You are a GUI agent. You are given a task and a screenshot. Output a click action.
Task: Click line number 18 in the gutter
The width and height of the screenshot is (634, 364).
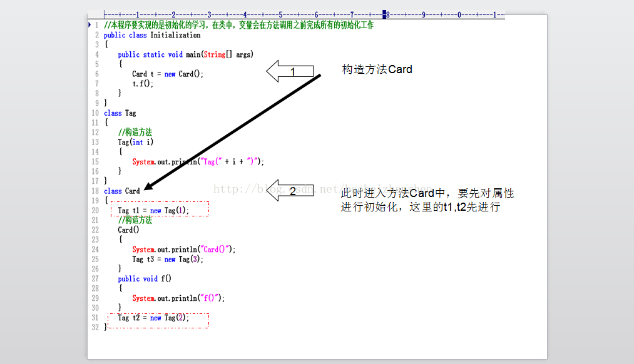click(x=95, y=191)
